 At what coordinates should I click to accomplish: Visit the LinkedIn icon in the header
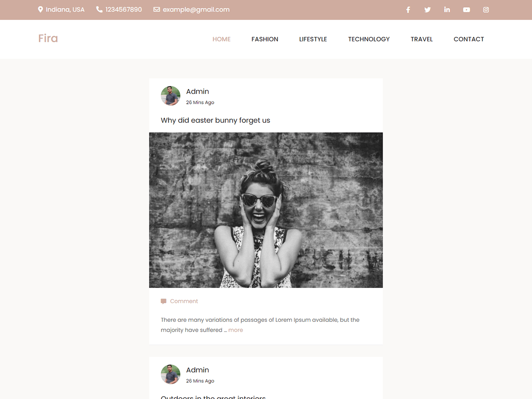coord(447,9)
